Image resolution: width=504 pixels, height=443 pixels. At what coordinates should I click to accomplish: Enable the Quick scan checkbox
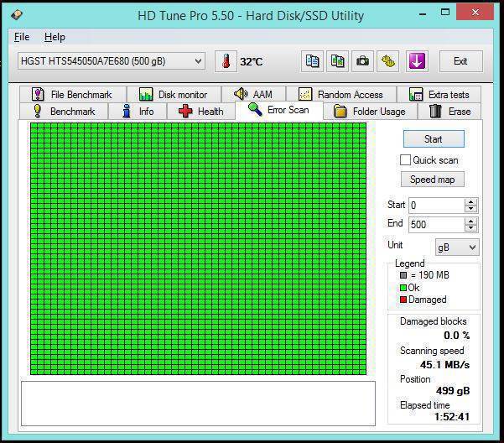click(405, 159)
